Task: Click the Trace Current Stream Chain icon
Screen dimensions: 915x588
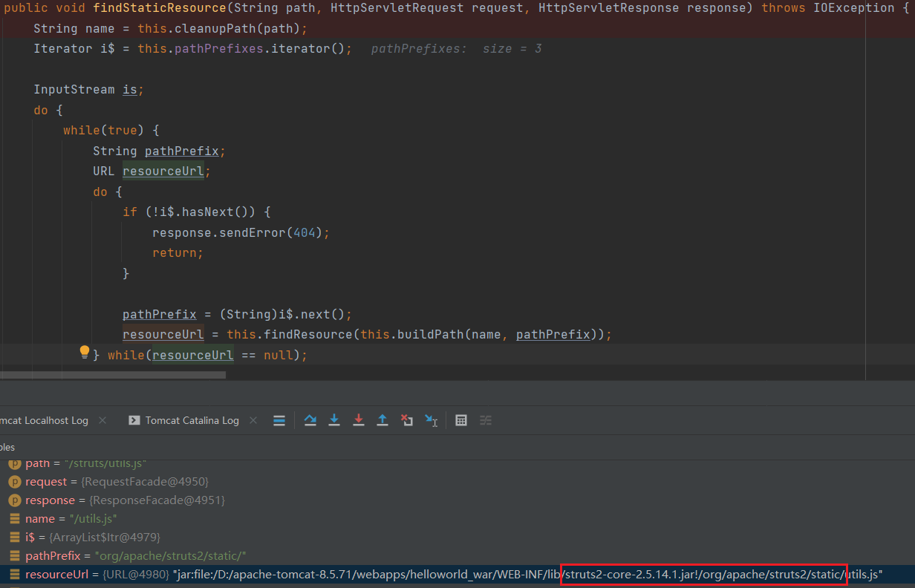Action: tap(486, 420)
